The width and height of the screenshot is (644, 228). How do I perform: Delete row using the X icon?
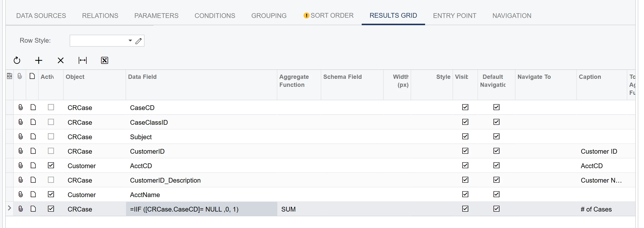60,60
